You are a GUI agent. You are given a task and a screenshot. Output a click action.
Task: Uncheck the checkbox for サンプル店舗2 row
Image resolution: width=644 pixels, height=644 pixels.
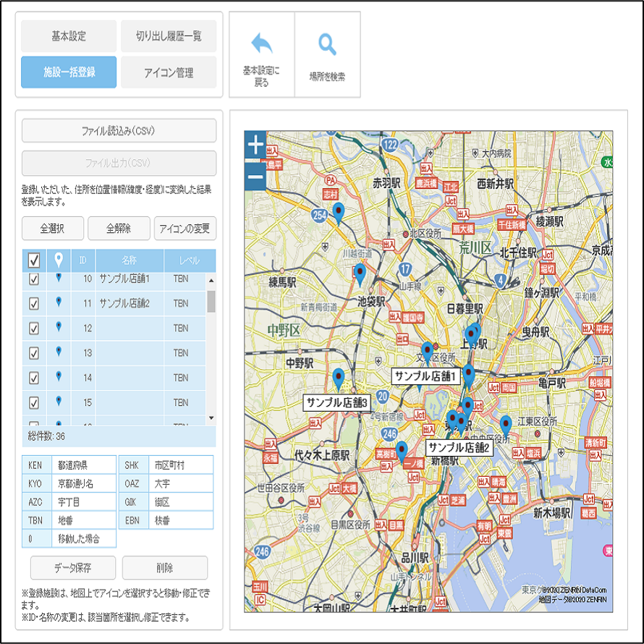[33, 304]
